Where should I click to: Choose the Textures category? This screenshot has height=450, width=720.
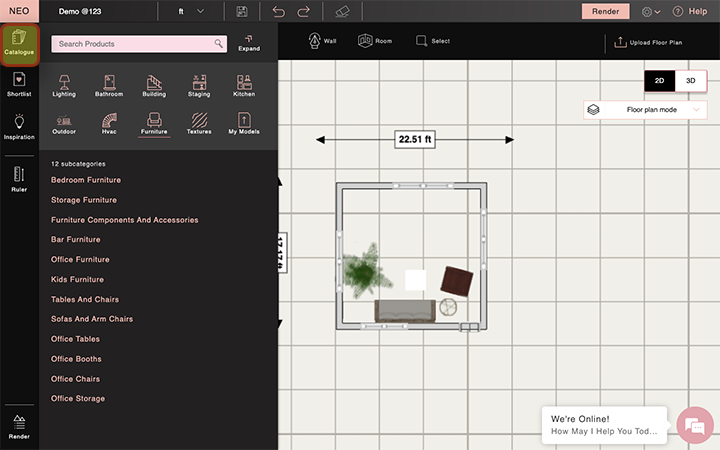click(199, 124)
